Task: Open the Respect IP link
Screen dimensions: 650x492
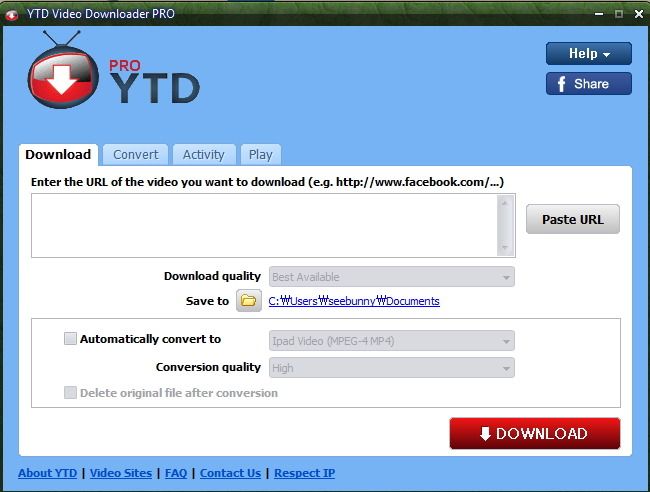Action: [305, 473]
